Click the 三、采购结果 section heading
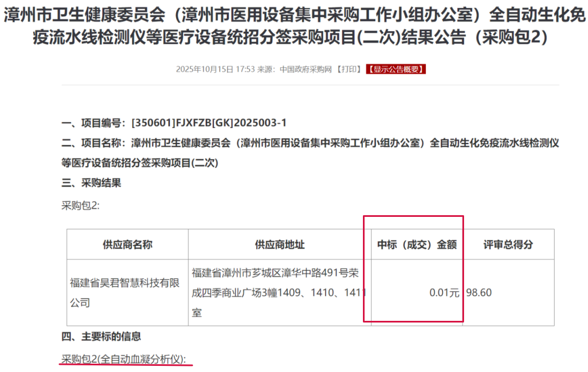 [x=91, y=183]
